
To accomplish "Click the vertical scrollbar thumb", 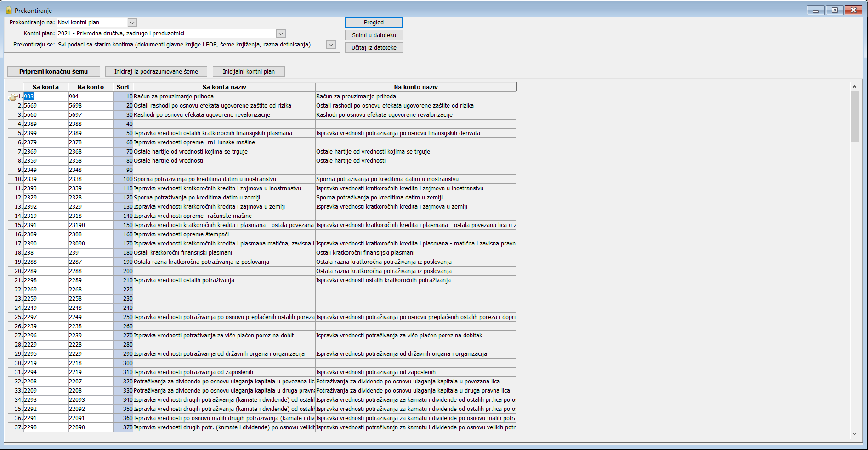I will point(854,117).
